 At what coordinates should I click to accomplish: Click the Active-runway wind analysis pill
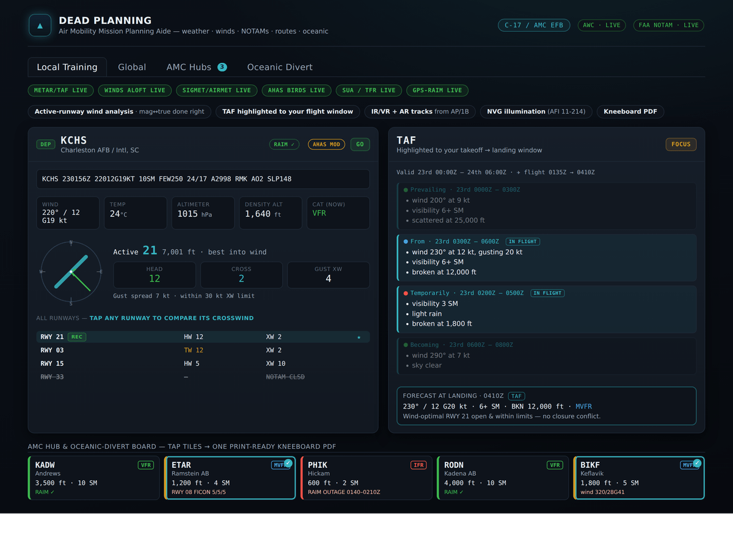(120, 112)
